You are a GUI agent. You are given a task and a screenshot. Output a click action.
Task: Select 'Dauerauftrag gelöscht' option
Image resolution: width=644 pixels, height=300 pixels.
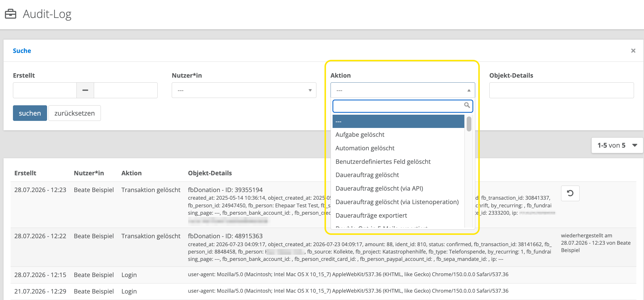coord(398,175)
